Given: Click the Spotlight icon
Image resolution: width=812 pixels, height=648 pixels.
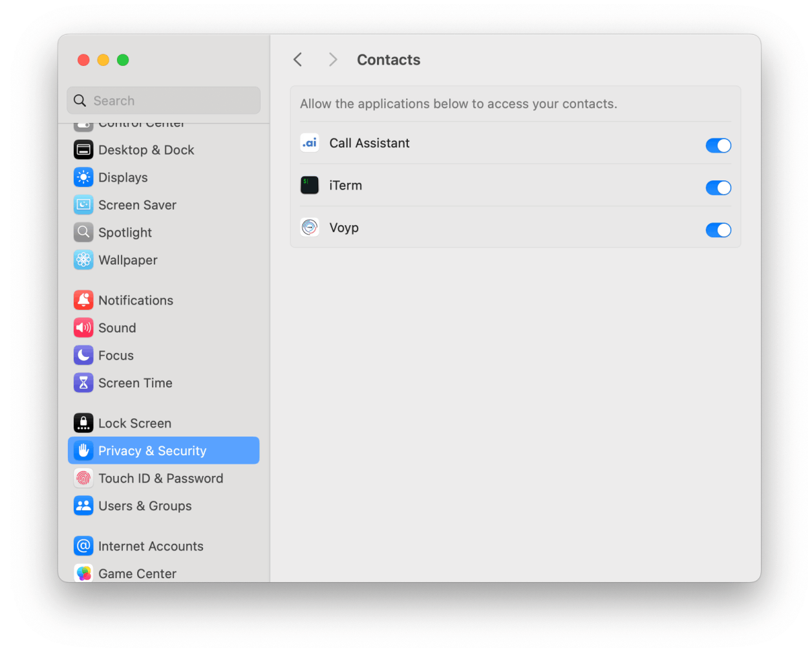Looking at the screenshot, I should pyautogui.click(x=83, y=232).
